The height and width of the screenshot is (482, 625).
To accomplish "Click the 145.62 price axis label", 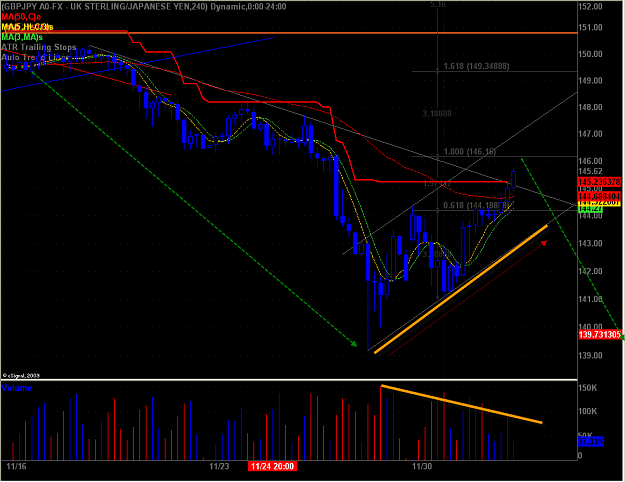I will pos(590,171).
